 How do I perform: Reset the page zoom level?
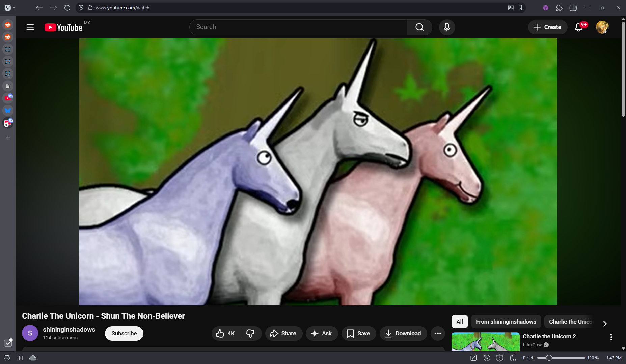[528, 358]
